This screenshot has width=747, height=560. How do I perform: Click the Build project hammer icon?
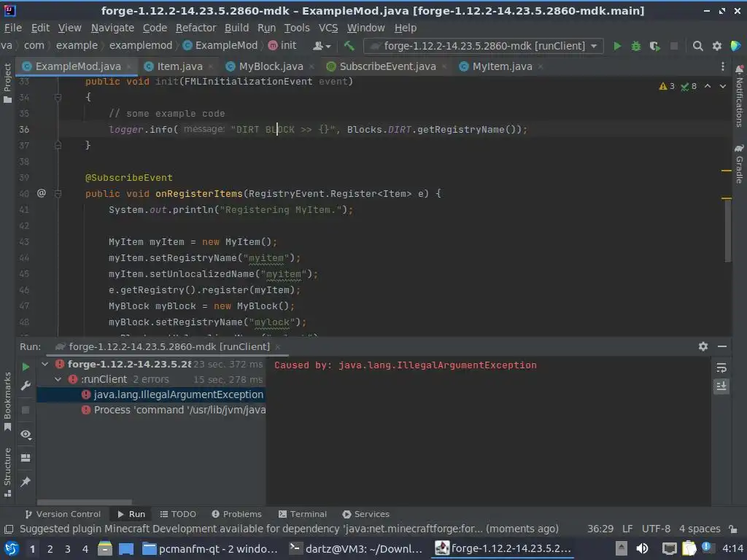pos(349,46)
